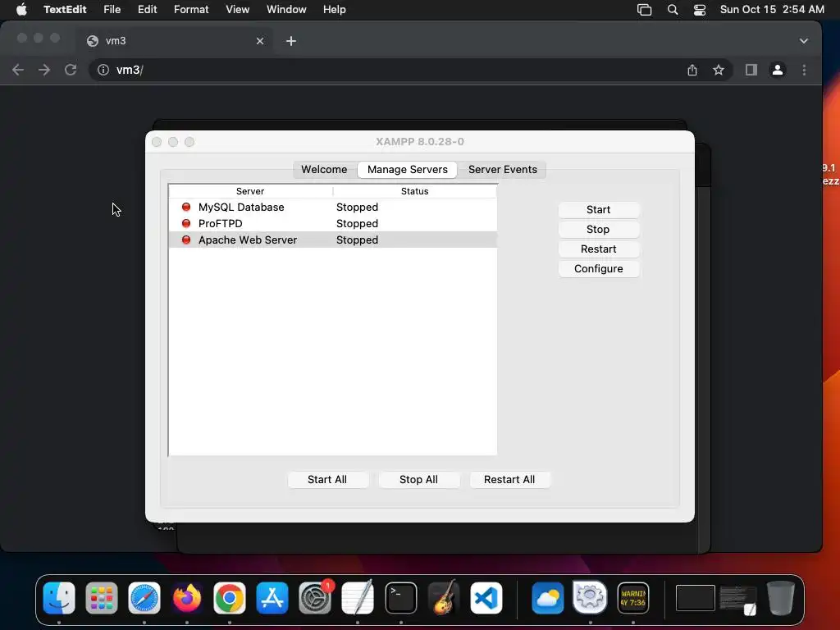Open Finder from the Dock

(59, 597)
